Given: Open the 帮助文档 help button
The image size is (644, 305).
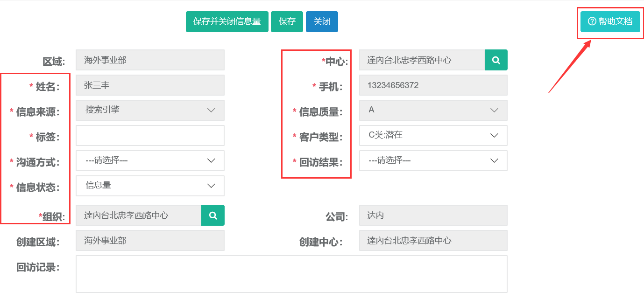Looking at the screenshot, I should click(610, 21).
